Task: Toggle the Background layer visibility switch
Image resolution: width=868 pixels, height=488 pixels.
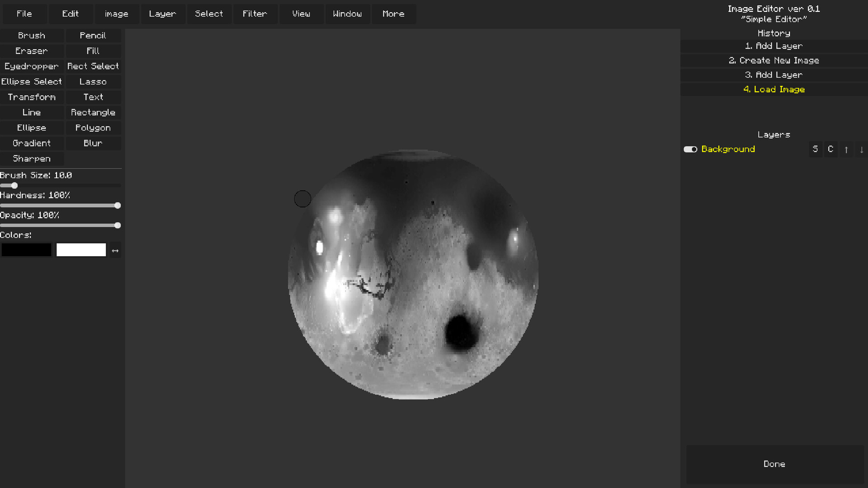Action: click(690, 149)
